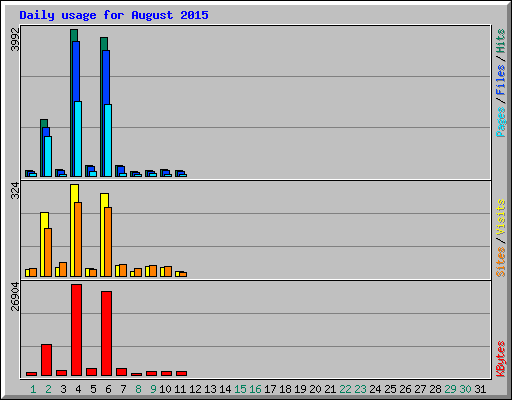The image size is (512, 400).
Task: Click the 26904 scale value label
Action: 15,297
